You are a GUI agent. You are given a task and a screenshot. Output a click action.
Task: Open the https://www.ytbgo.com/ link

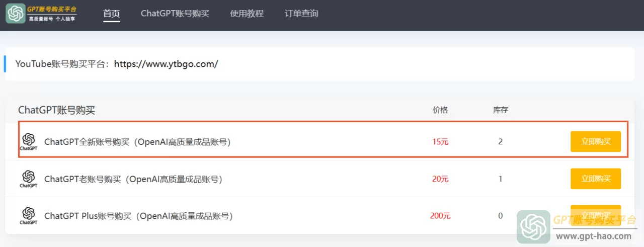166,64
